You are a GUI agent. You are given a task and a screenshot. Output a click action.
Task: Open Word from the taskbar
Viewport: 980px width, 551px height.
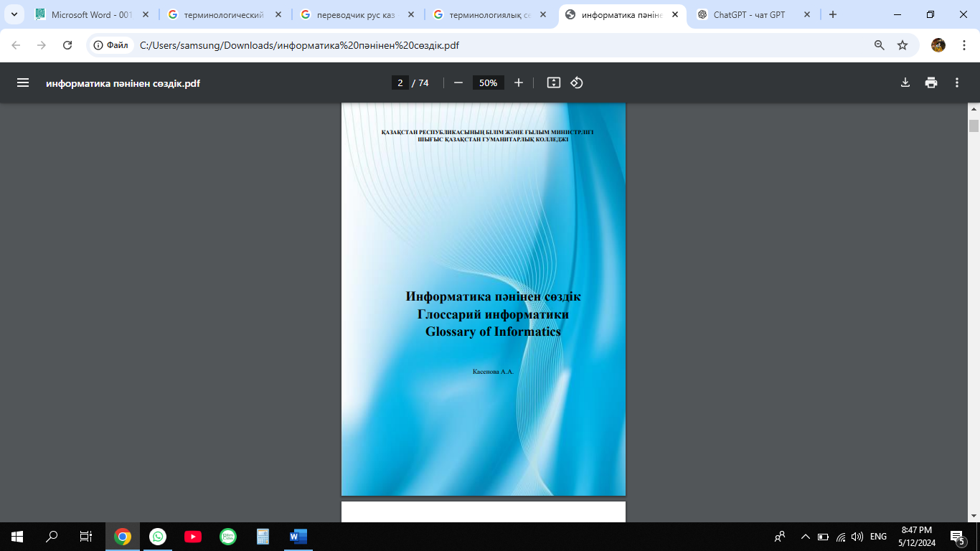coord(298,537)
